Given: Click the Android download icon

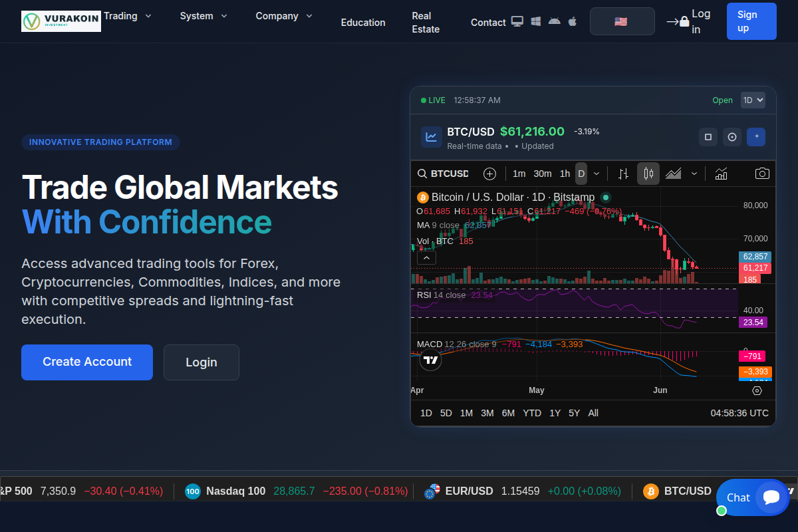Looking at the screenshot, I should pos(554,22).
